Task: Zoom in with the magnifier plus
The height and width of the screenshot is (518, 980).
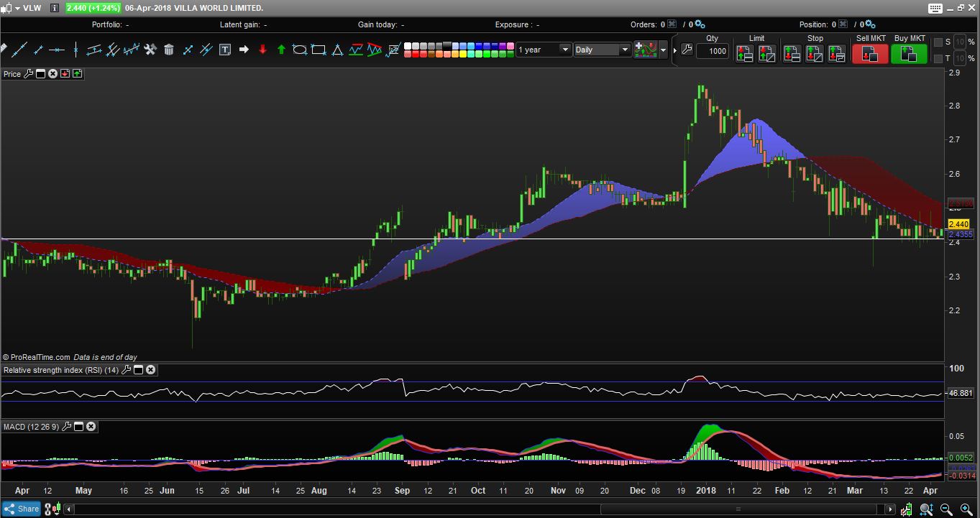Action: (966, 509)
